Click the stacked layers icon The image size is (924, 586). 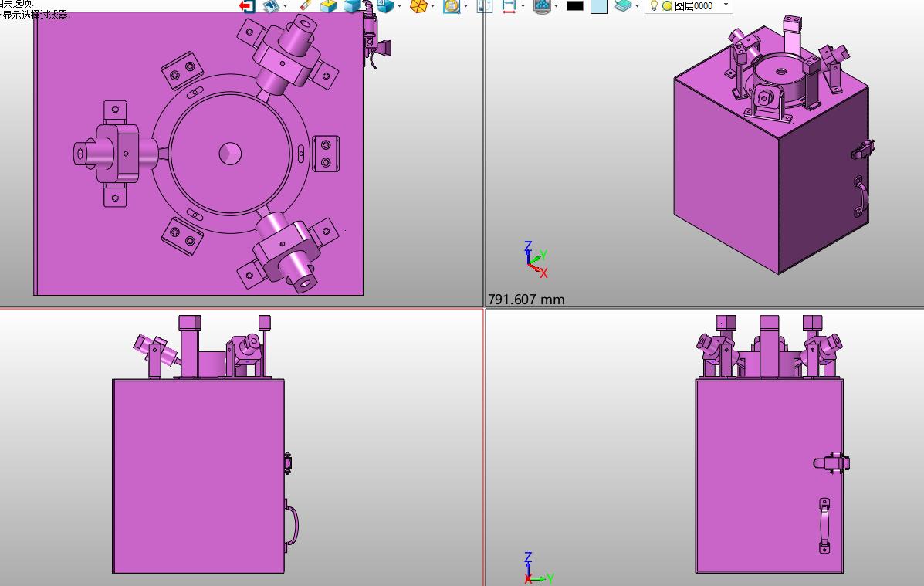(623, 5)
